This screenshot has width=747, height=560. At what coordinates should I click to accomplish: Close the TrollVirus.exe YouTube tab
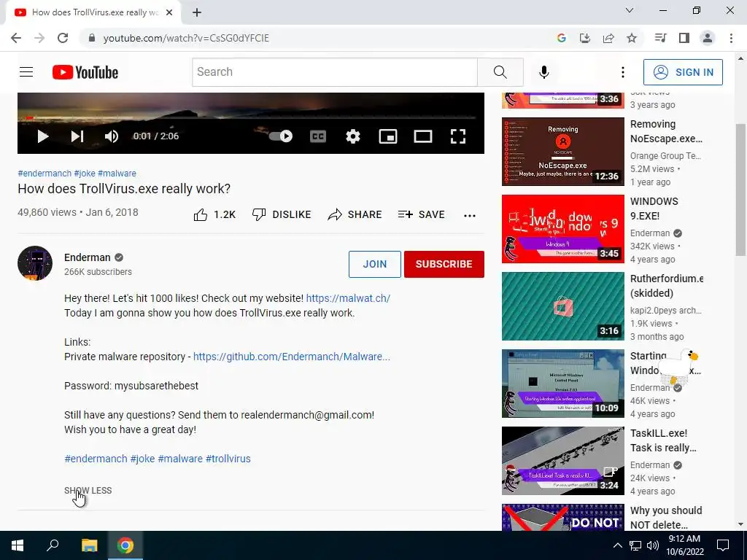(x=169, y=12)
